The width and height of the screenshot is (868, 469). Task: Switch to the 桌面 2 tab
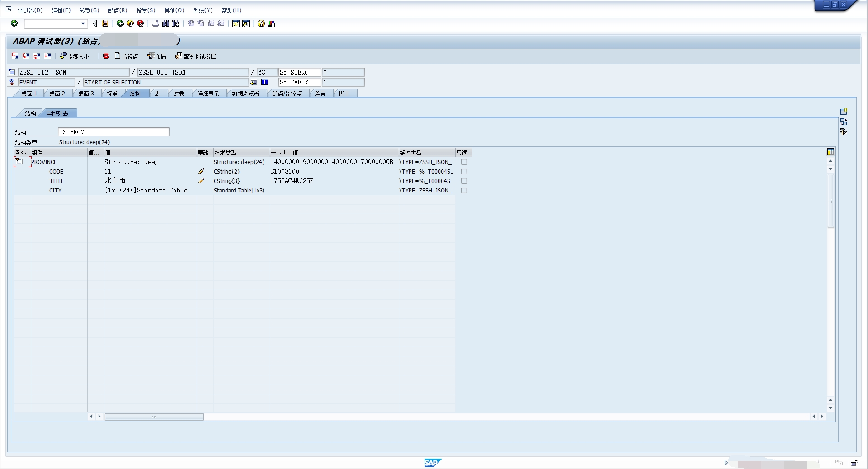click(x=57, y=94)
